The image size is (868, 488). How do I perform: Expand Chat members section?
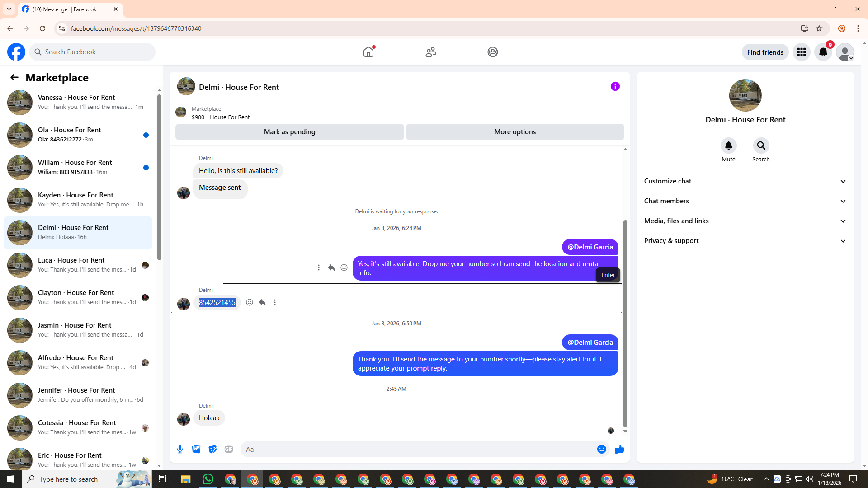[x=745, y=201]
